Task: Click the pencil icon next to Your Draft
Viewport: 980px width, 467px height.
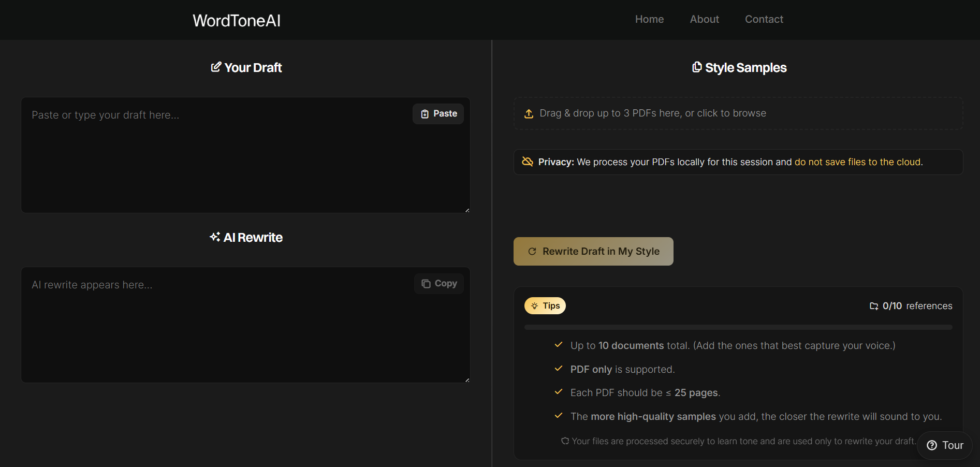Action: (216, 67)
